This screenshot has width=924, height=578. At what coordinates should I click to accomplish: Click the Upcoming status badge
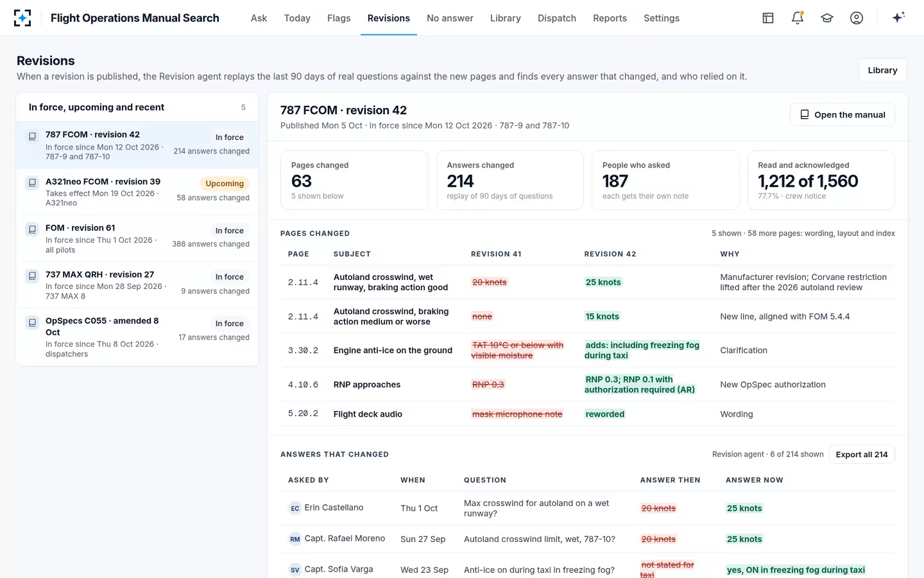225,184
